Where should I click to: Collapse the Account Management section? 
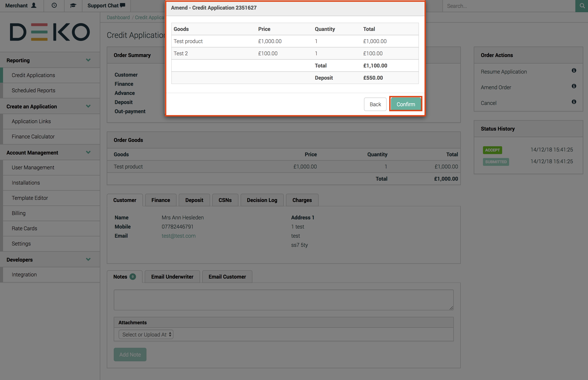coord(88,153)
